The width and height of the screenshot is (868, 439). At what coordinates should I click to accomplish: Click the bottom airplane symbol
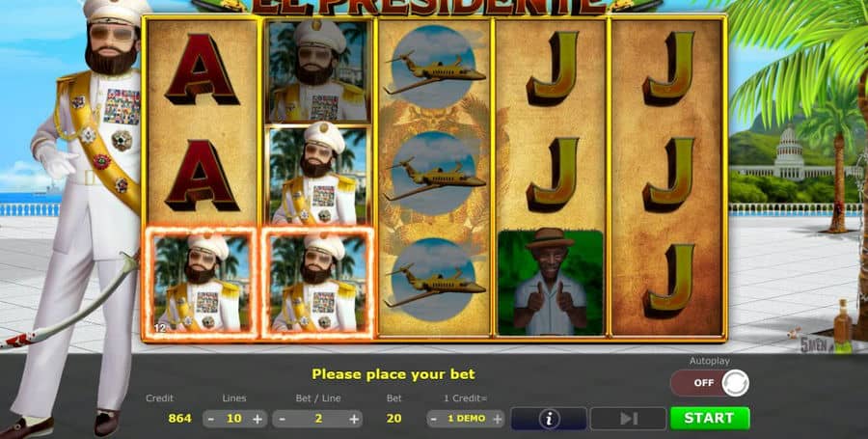click(435, 280)
